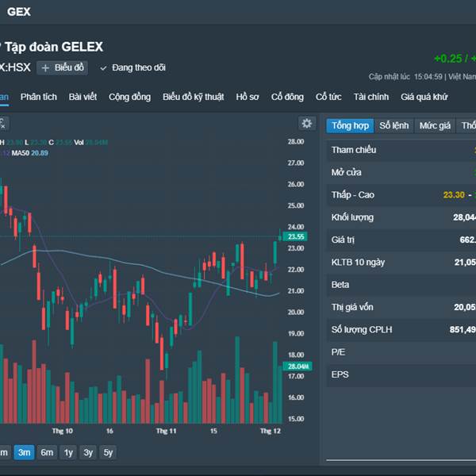View the Cổ đông tab

[287, 97]
